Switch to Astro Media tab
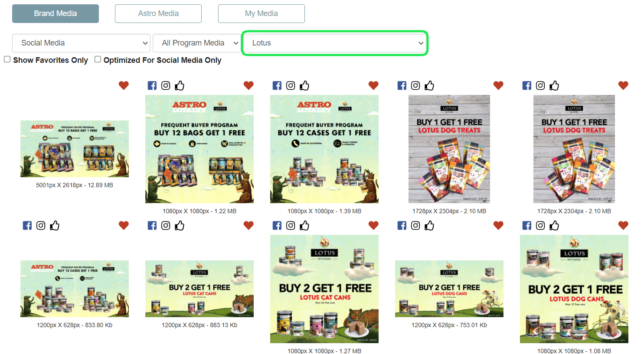Viewport: 644px width, 354px height. pyautogui.click(x=158, y=13)
